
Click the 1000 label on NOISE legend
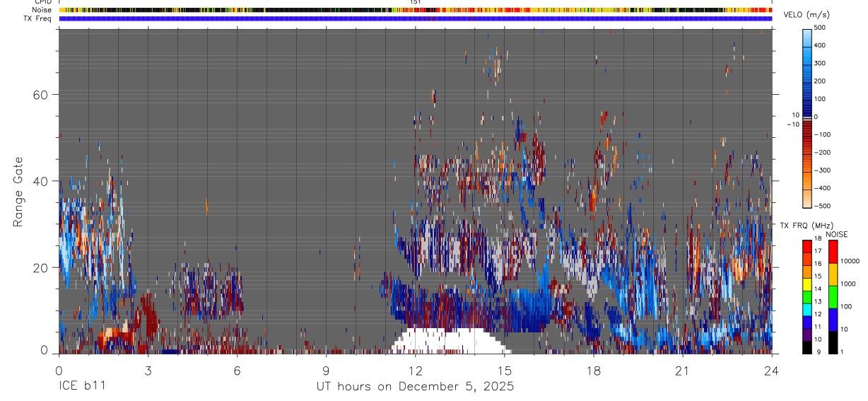pyautogui.click(x=849, y=284)
